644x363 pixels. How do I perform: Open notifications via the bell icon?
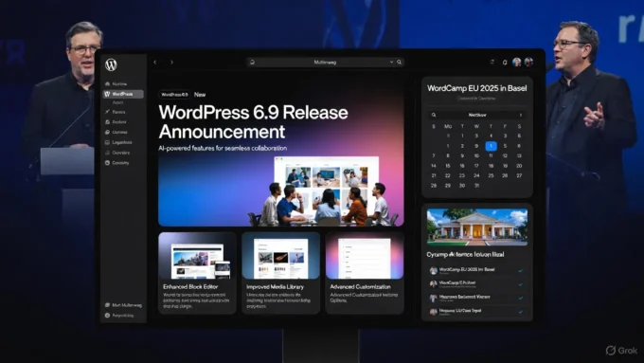coord(505,62)
